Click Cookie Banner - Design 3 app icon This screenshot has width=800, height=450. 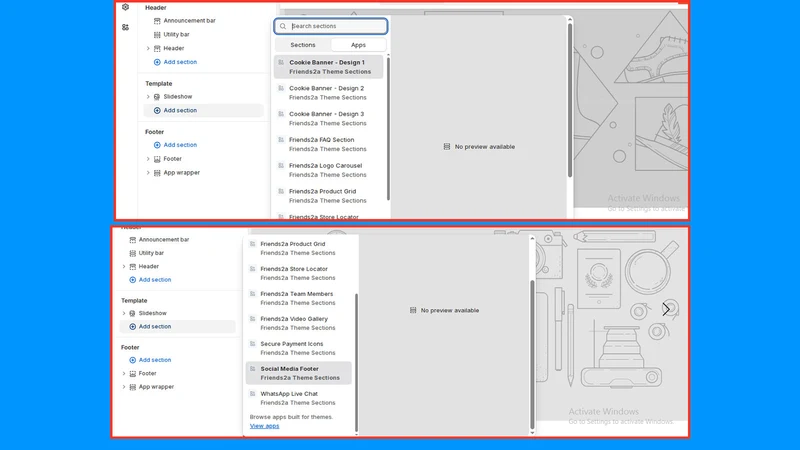(x=281, y=114)
